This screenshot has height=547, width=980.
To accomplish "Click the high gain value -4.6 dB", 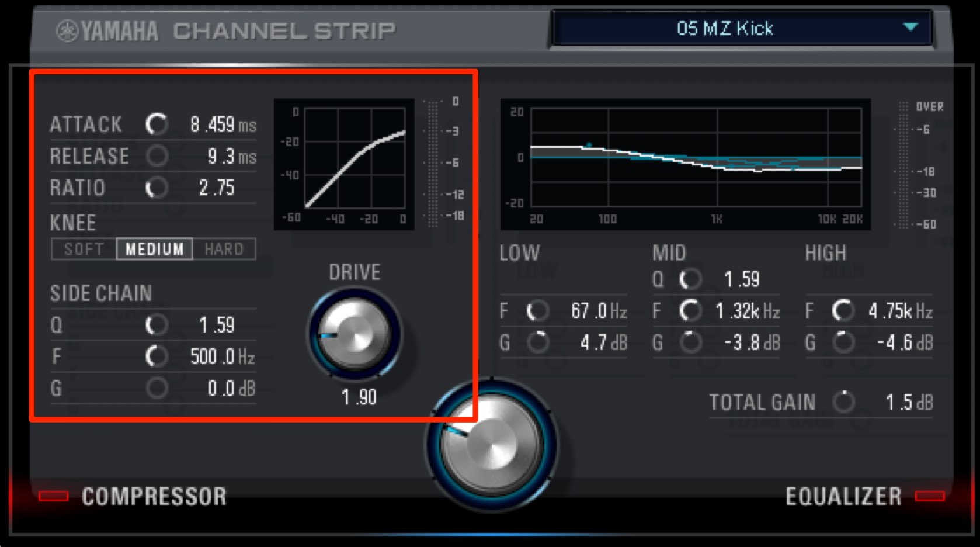I will [x=905, y=342].
